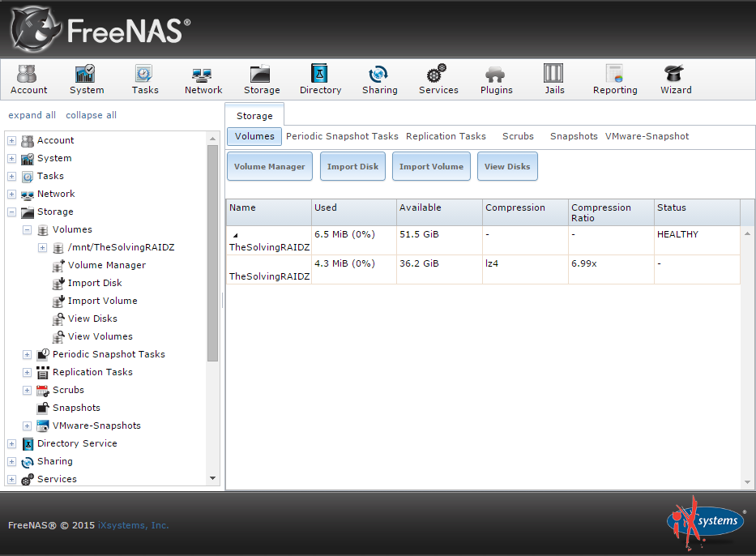Select Import Volume icon in tree
The height and width of the screenshot is (556, 756).
(58, 301)
